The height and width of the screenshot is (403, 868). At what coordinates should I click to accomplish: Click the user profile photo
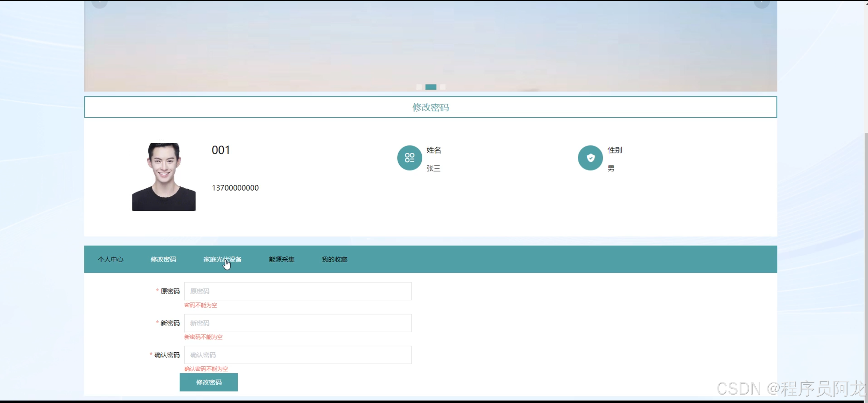(x=164, y=177)
